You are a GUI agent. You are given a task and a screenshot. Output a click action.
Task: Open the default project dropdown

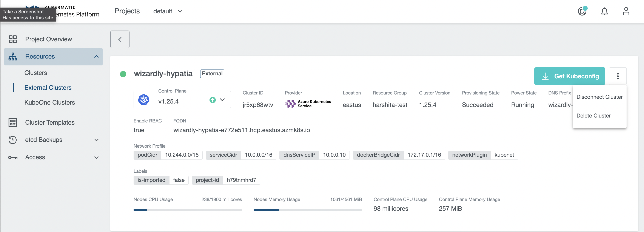click(168, 11)
